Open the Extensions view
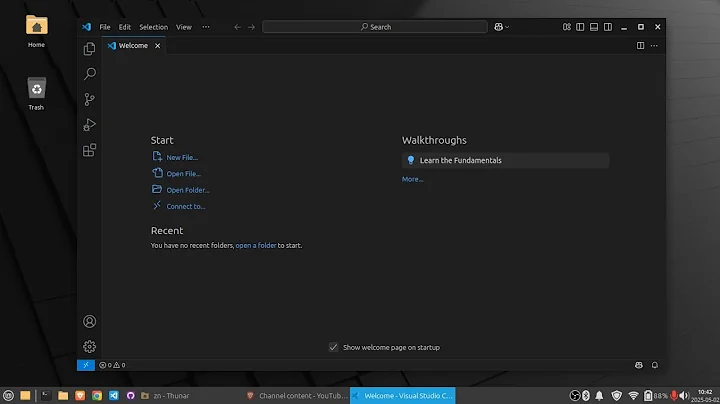Image resolution: width=720 pixels, height=404 pixels. click(x=90, y=150)
